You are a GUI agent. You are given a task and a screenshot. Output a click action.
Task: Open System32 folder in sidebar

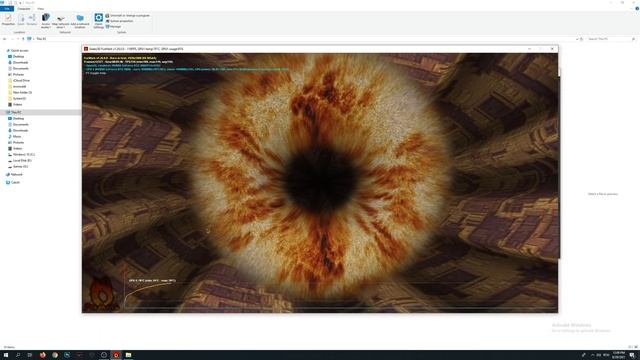tap(17, 98)
